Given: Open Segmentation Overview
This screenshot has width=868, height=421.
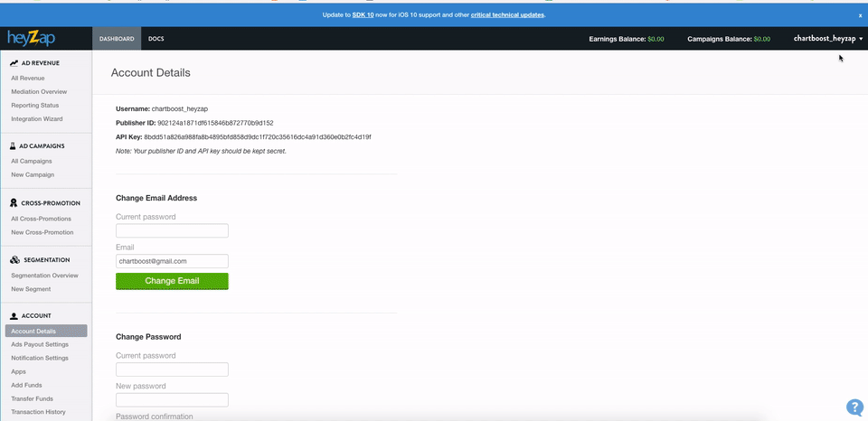Looking at the screenshot, I should pyautogui.click(x=45, y=276).
